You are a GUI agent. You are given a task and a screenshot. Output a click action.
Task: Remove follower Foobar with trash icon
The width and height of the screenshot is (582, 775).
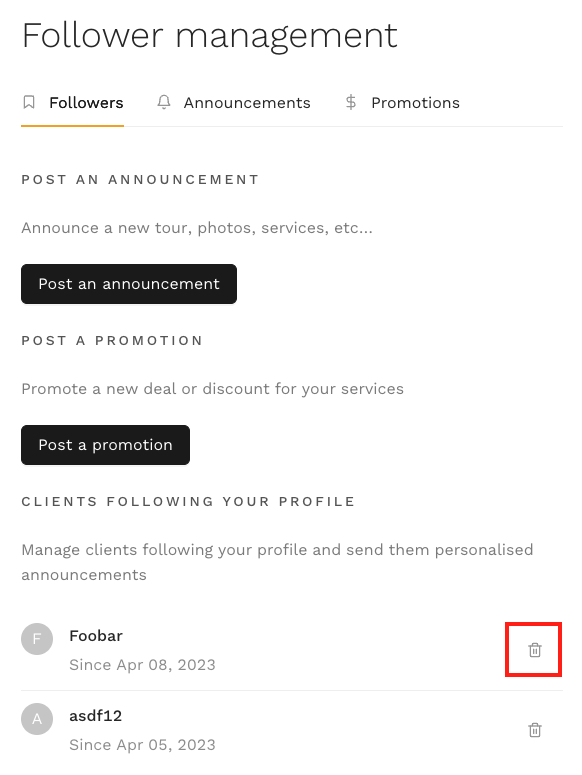point(535,650)
